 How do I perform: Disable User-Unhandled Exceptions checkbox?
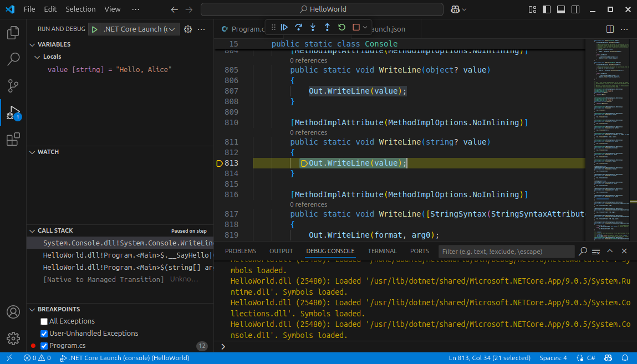pos(44,334)
